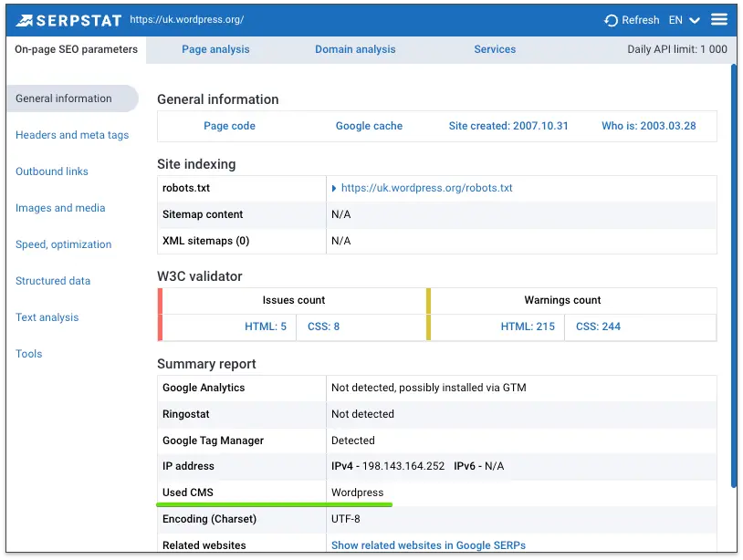
Task: Open Images and media section
Action: [x=60, y=208]
